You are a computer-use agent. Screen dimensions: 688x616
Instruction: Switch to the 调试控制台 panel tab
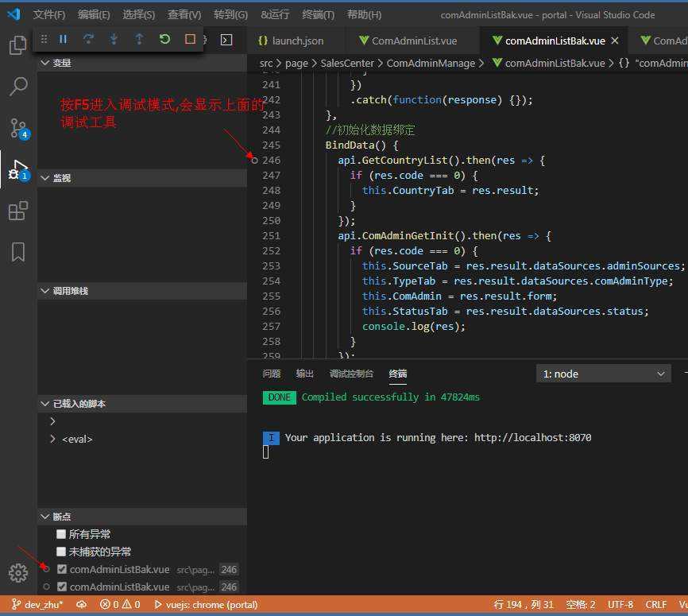[351, 374]
